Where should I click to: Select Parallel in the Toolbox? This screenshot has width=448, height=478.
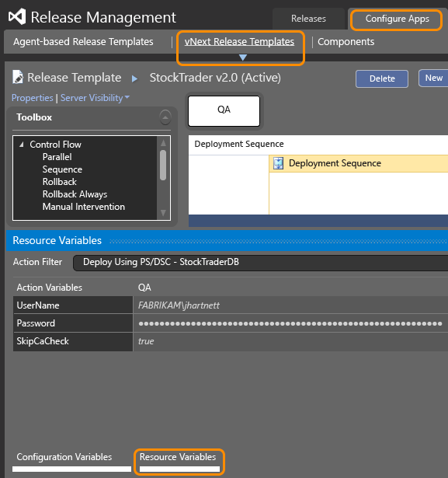click(x=57, y=157)
